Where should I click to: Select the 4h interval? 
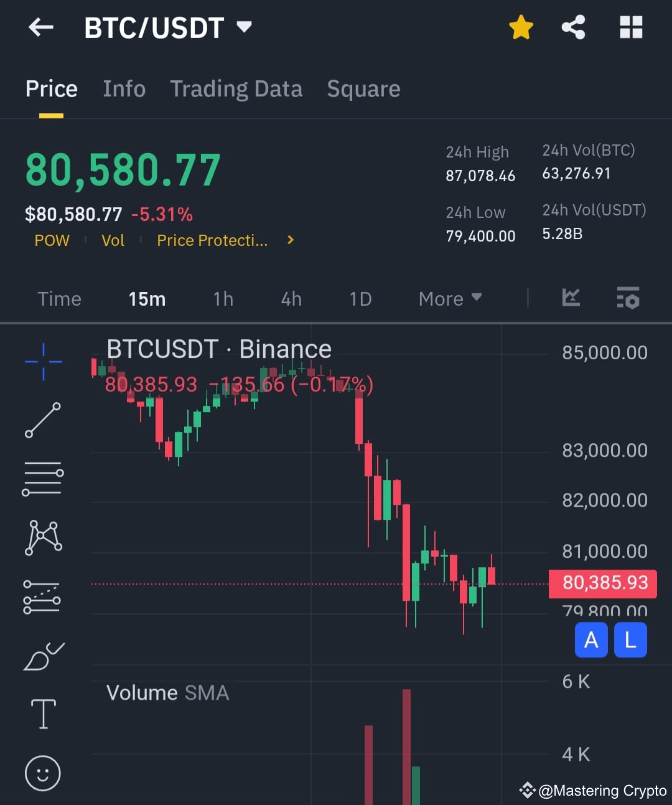(291, 299)
